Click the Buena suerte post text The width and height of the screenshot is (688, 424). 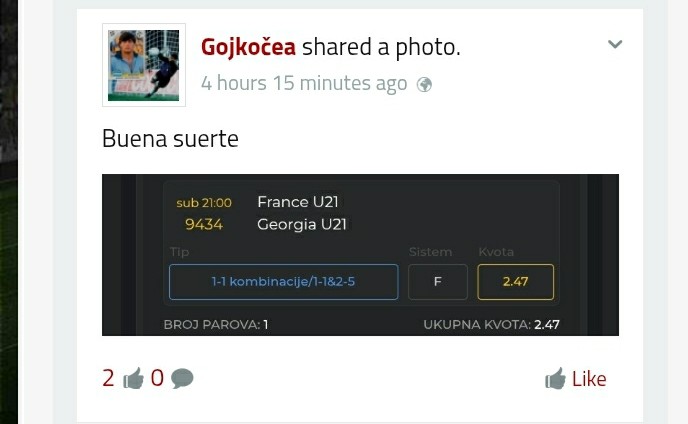coord(170,139)
